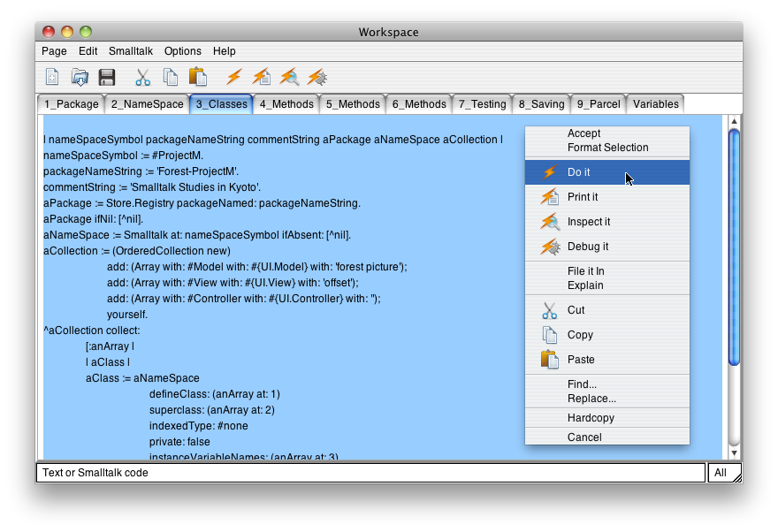Screen dimensions: 778x532
Task: Open the Edit menu
Action: coord(88,51)
